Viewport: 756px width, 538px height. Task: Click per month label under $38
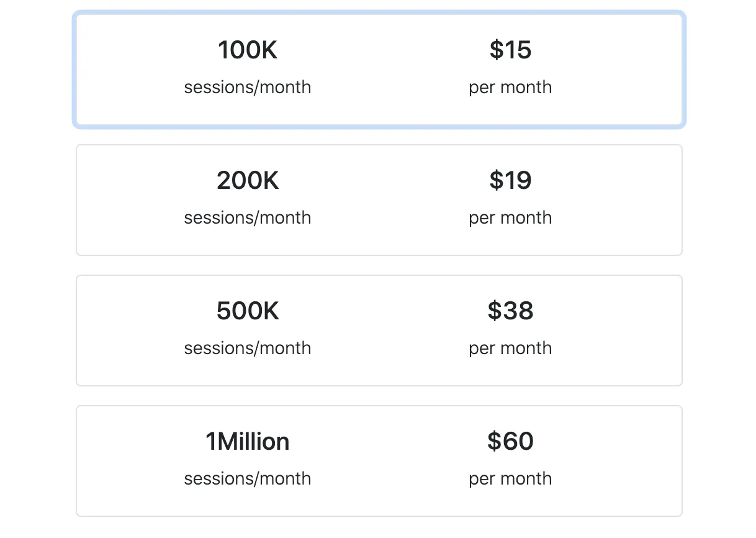point(510,349)
